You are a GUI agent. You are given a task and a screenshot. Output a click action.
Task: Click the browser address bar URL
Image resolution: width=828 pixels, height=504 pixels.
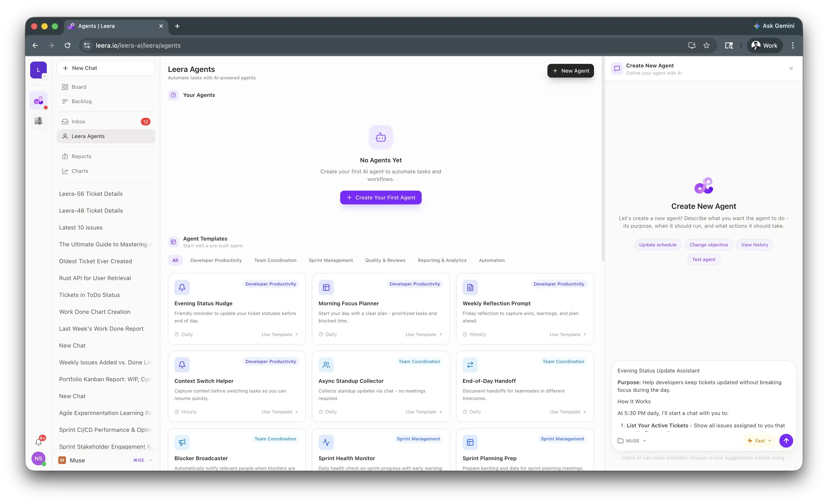138,45
